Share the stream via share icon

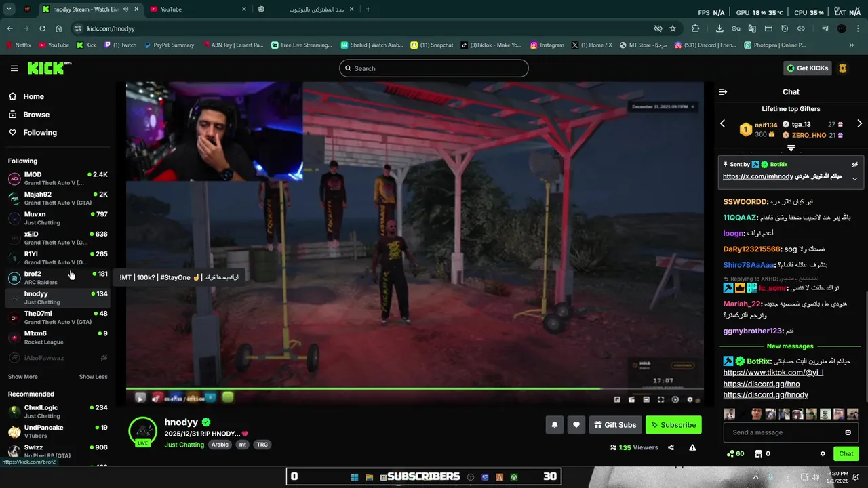[671, 447]
